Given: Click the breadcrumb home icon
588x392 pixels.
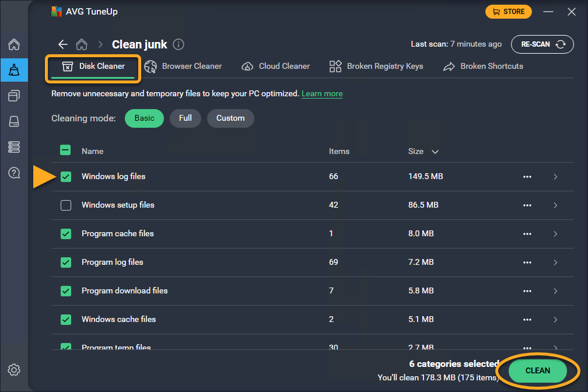Looking at the screenshot, I should [82, 44].
